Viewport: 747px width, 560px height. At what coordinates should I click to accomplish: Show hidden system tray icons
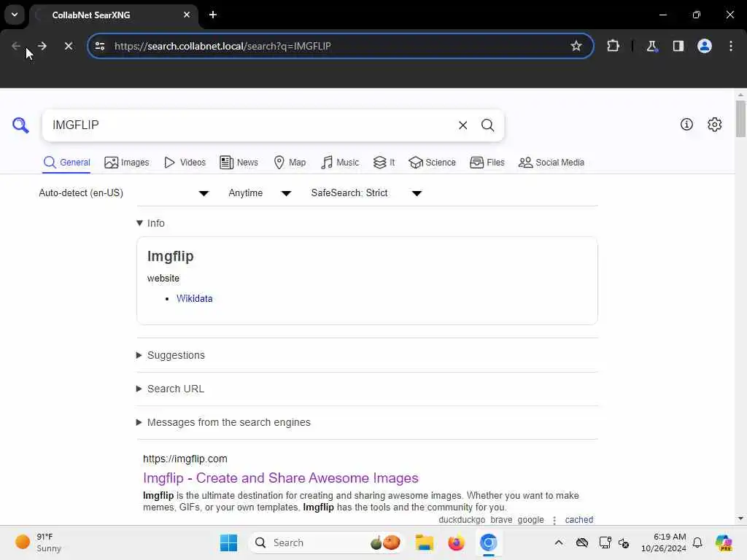[x=558, y=542]
